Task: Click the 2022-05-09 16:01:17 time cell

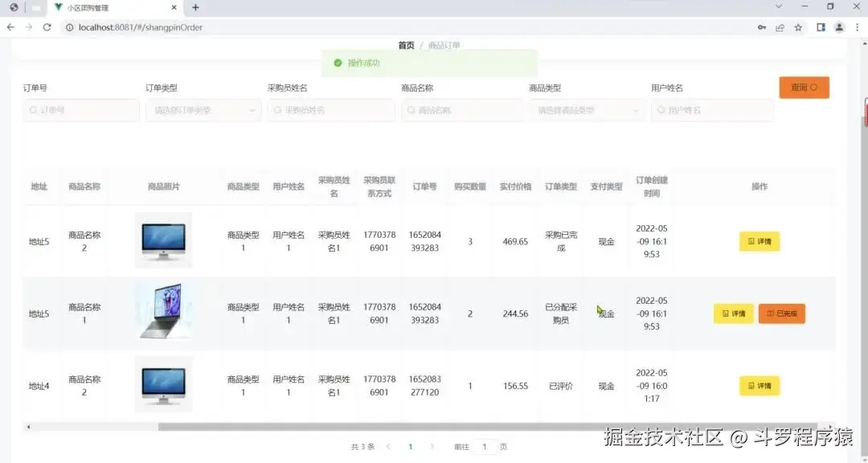Action: pyautogui.click(x=652, y=386)
